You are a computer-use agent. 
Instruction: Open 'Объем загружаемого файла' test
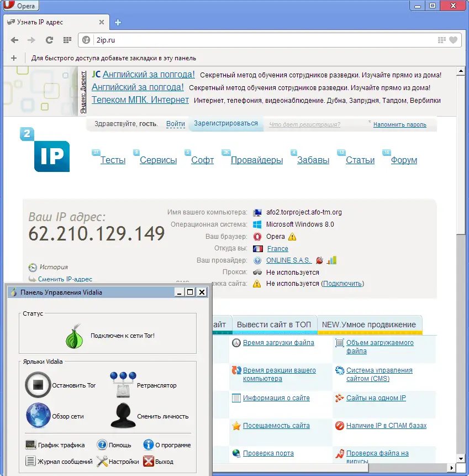(x=380, y=347)
